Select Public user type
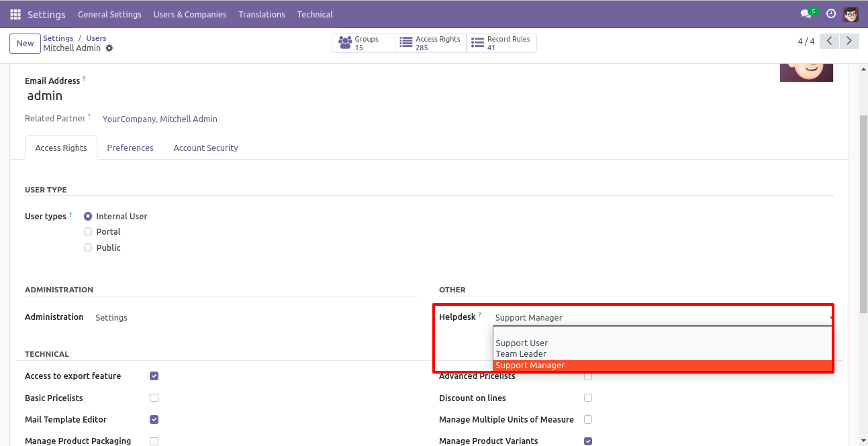The width and height of the screenshot is (868, 446). coord(88,247)
